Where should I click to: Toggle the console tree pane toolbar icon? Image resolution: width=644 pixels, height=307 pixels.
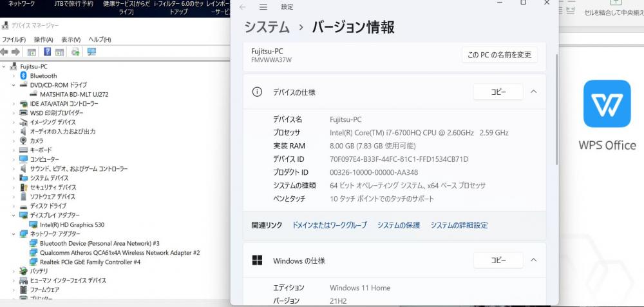31,52
